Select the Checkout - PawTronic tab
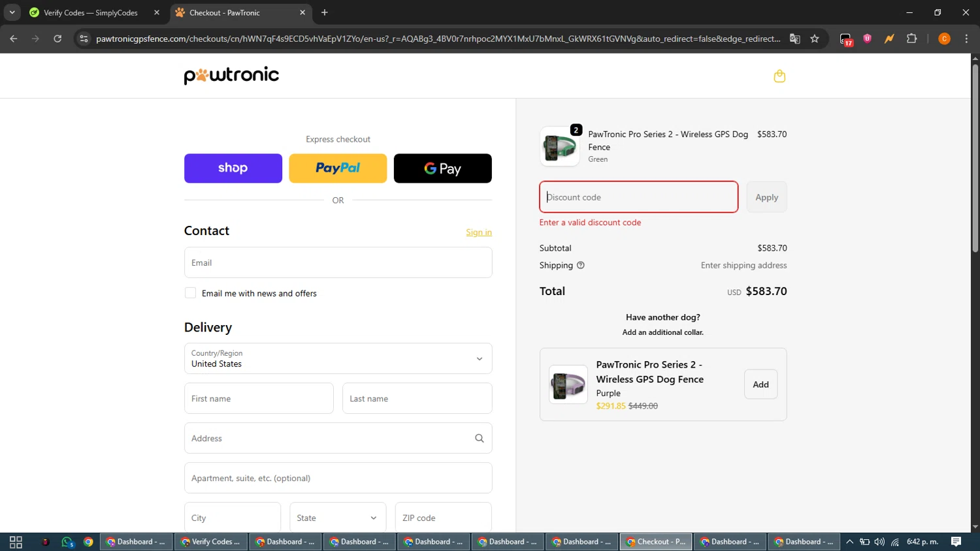This screenshot has height=551, width=980. pyautogui.click(x=242, y=12)
